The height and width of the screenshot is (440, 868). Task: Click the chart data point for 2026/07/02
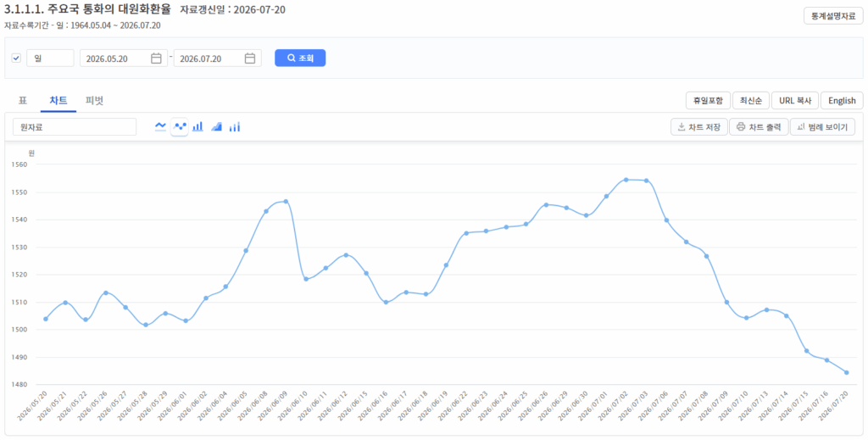(x=626, y=180)
